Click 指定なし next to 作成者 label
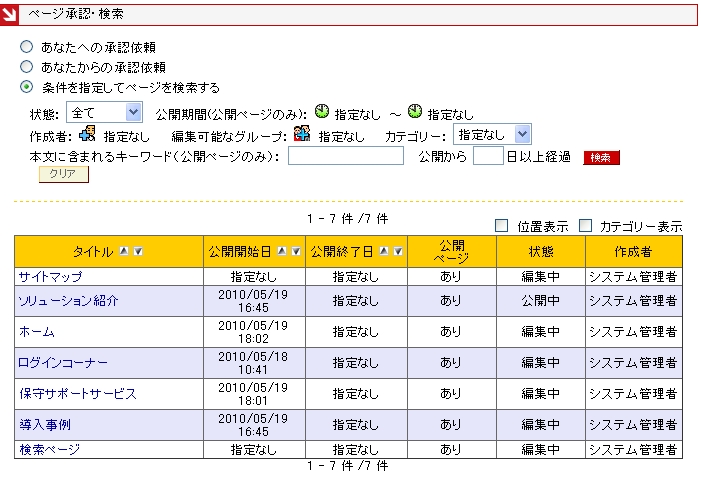701x477 pixels. click(127, 136)
